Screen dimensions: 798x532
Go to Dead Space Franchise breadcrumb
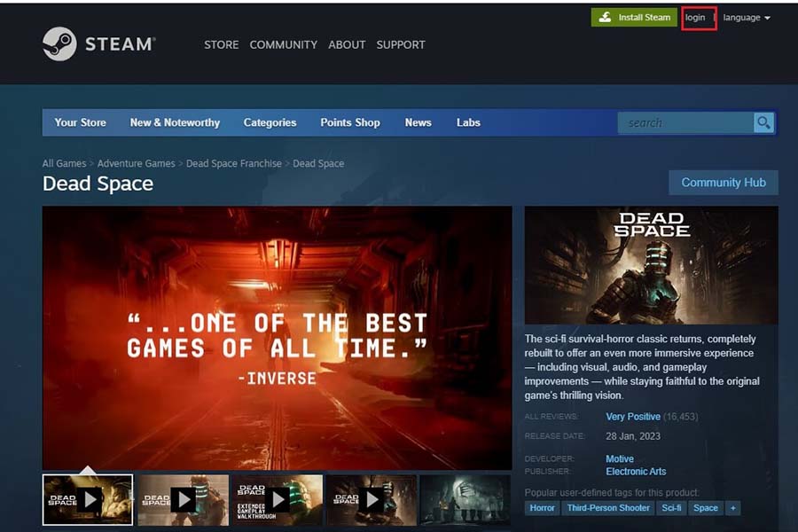pos(233,163)
